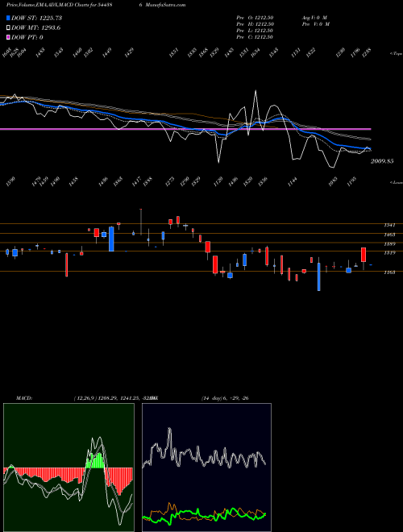Select the 'DOW ST: 1225.73' legend text

pyautogui.click(x=36, y=18)
